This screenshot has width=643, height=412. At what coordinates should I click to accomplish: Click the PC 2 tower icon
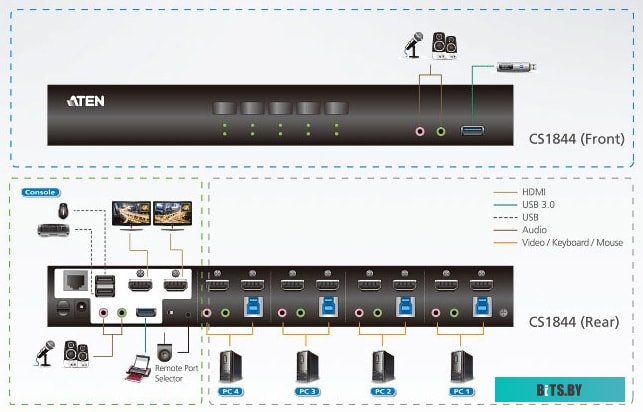click(x=383, y=366)
